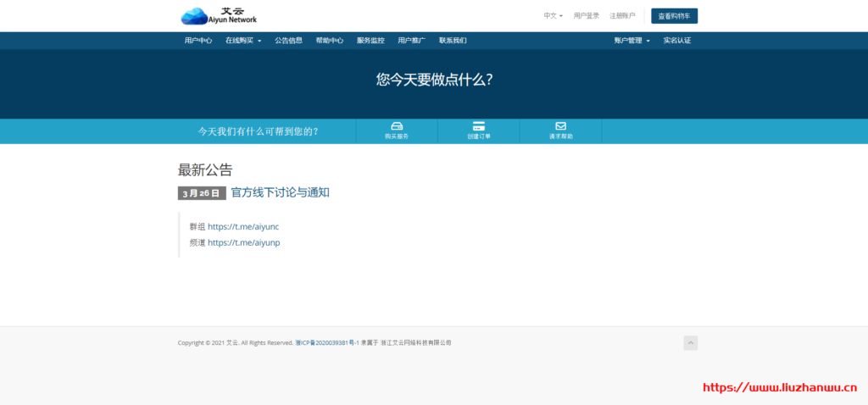The width and height of the screenshot is (868, 405).
Task: Click the scroll-to-top arrow icon in footer
Action: [690, 342]
